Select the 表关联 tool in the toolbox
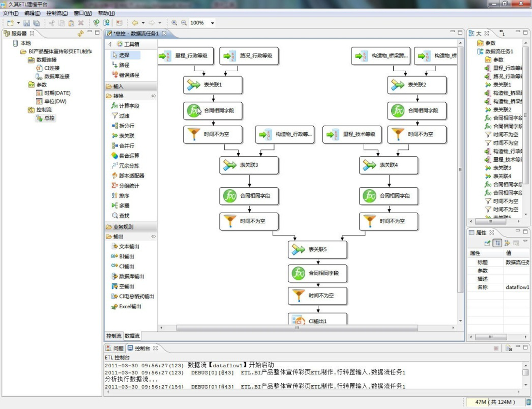The height and width of the screenshot is (409, 532). (x=126, y=136)
